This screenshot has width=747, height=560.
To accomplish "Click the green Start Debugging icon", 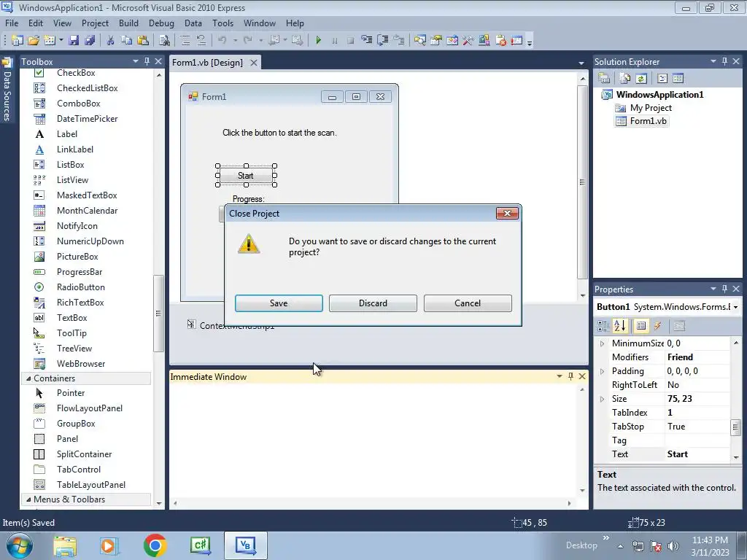I will click(x=318, y=41).
